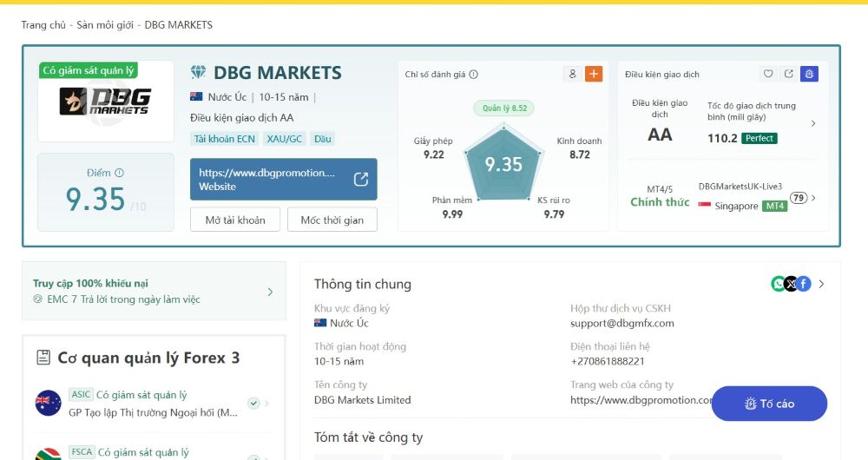Click the X (Twitter) social icon

tap(791, 284)
